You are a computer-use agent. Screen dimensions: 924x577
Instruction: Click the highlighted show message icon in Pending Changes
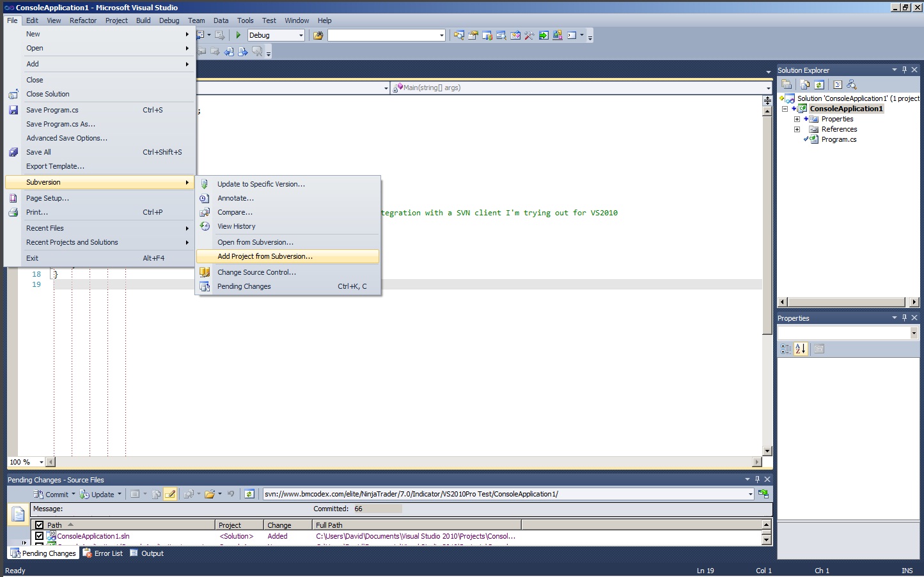pos(170,494)
